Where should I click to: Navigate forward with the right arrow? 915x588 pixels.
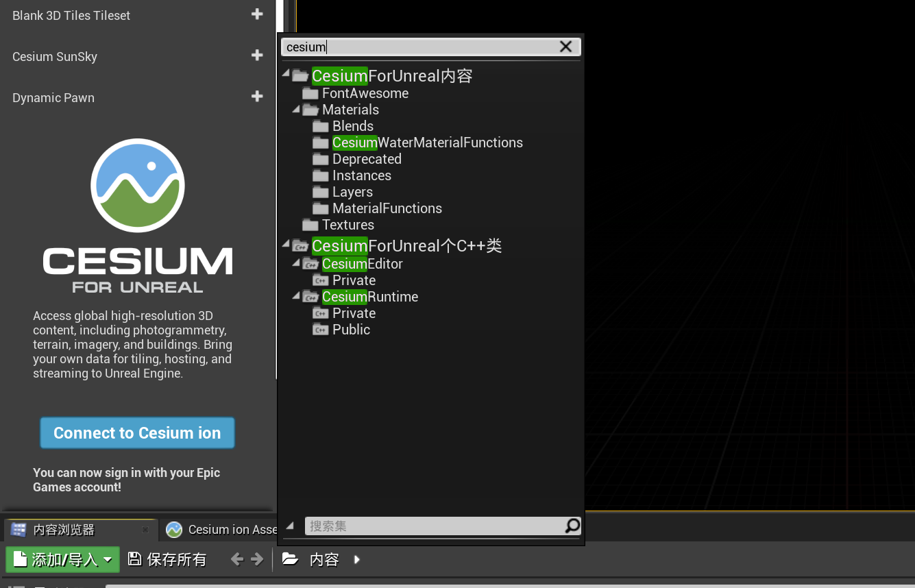pyautogui.click(x=257, y=559)
